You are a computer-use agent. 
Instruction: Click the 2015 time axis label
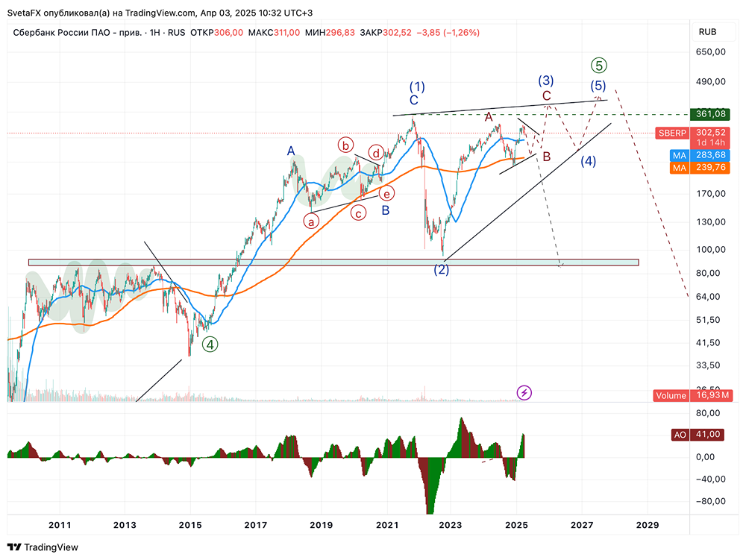(x=190, y=525)
